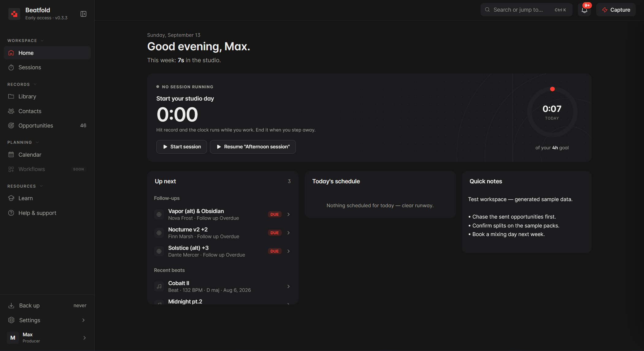Select the Home menu item

(x=47, y=53)
